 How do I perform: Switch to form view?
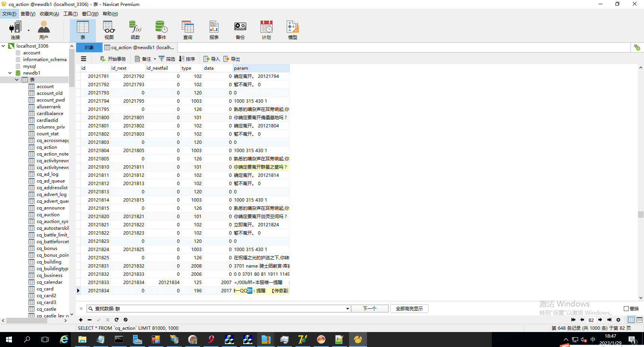click(640, 320)
